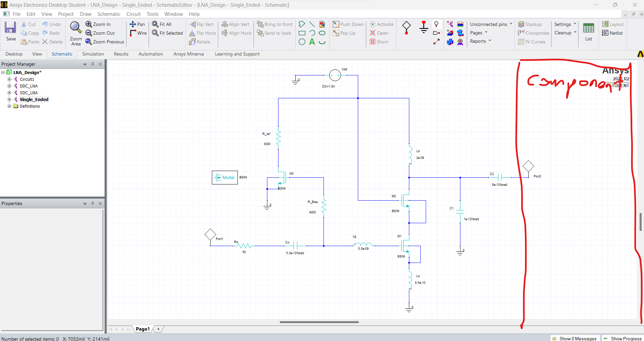Screen dimensions: 644x341
Task: Select the Zoom Area magnifier tool
Action: point(76,33)
